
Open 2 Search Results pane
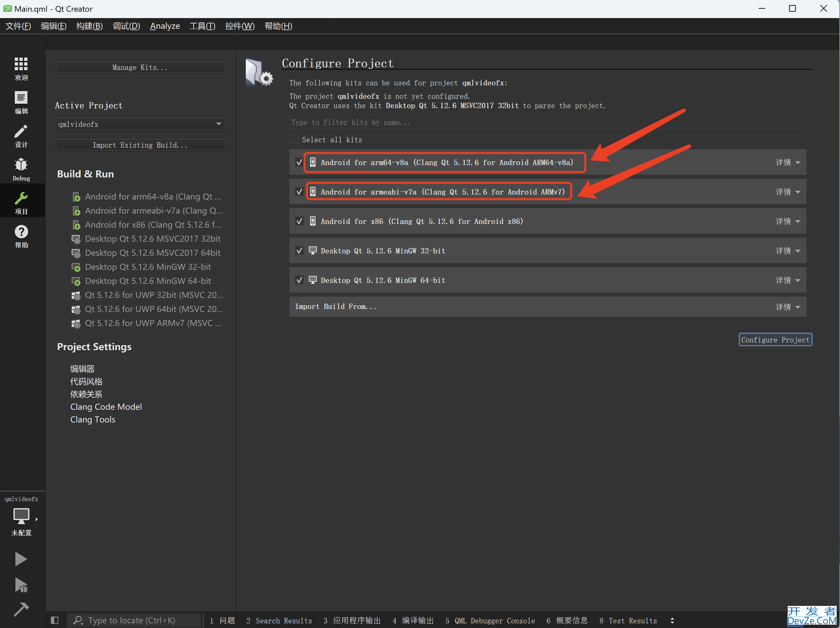pos(279,620)
